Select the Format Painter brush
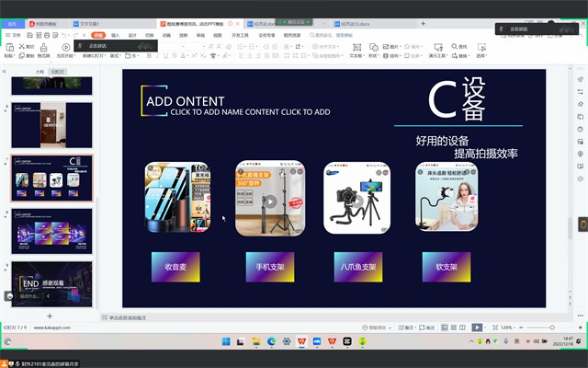This screenshot has width=588, height=368. pos(43,47)
